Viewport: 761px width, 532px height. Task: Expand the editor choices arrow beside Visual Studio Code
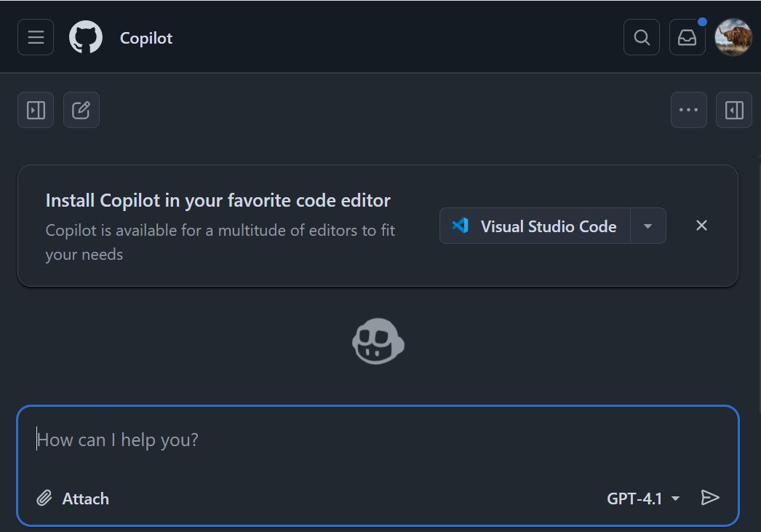[x=648, y=226]
